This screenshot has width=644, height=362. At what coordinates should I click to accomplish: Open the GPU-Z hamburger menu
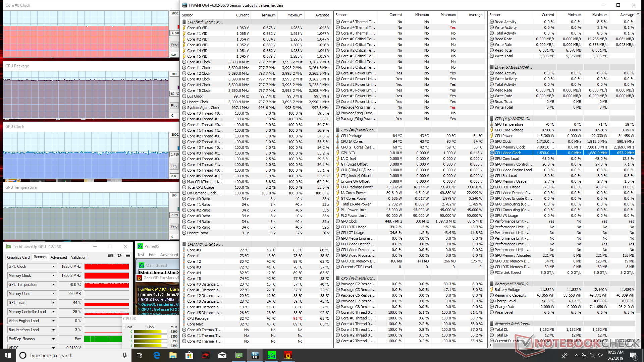(x=128, y=255)
